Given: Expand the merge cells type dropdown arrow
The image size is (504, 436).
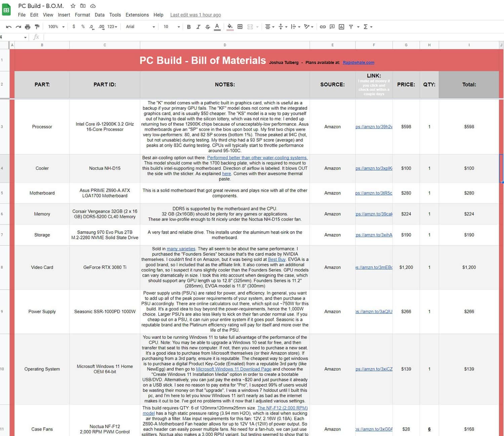Looking at the screenshot, I should coord(257,27).
